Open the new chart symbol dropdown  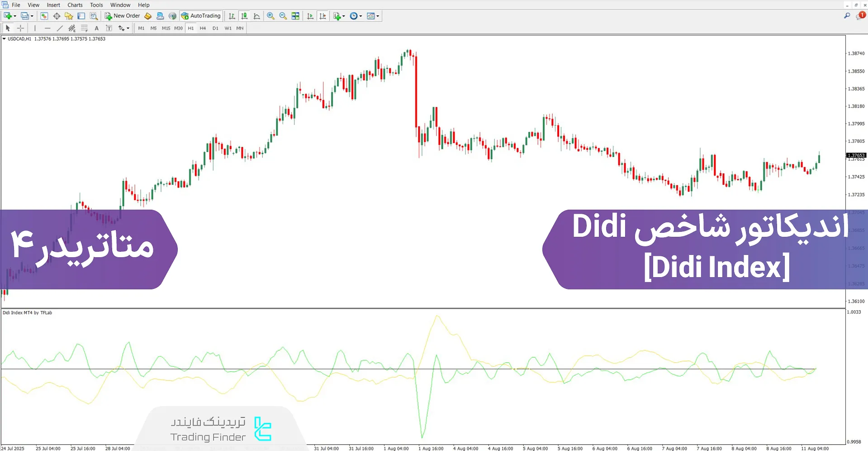click(15, 15)
